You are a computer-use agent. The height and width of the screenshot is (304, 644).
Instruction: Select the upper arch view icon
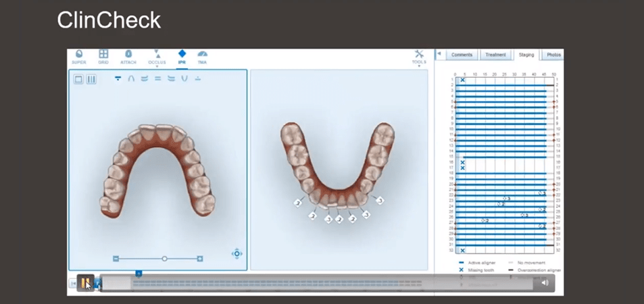pyautogui.click(x=131, y=78)
